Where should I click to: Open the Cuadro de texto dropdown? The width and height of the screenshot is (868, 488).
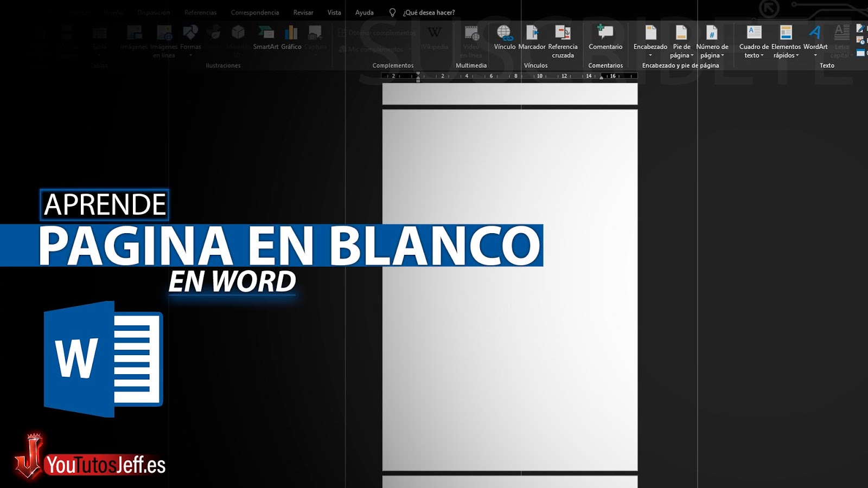tap(754, 42)
